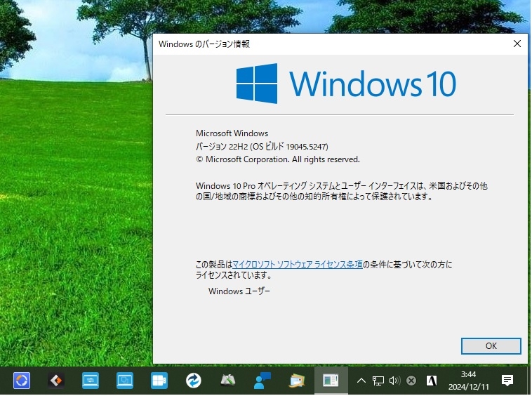
Task: Open the volume speaker tray icon
Action: tap(394, 381)
